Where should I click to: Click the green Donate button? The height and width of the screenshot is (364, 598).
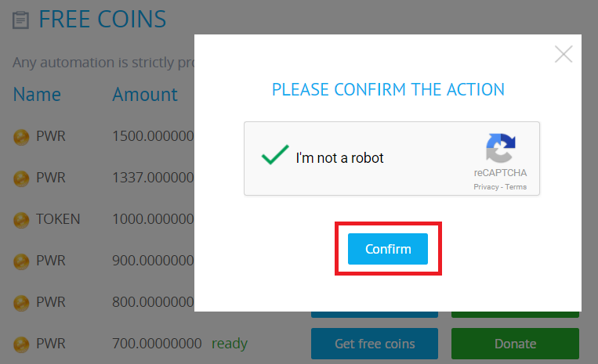click(515, 344)
